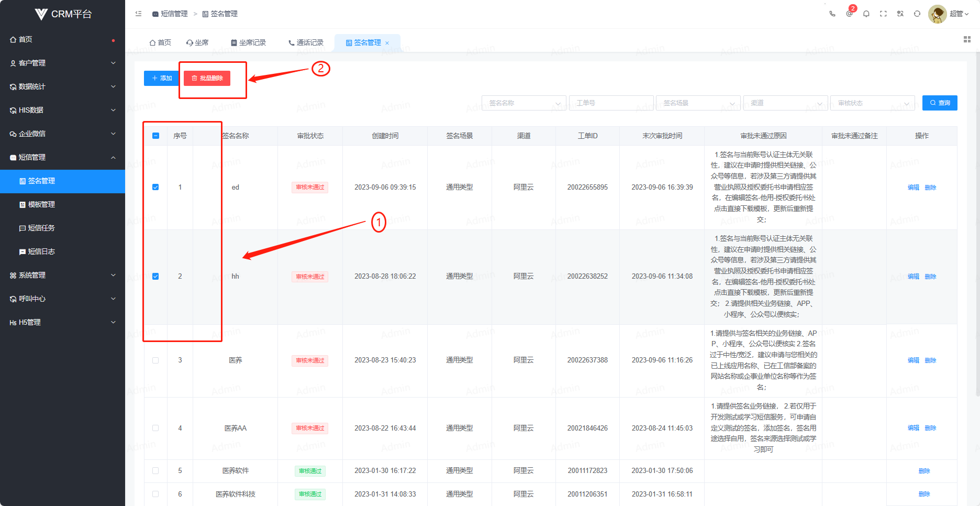Open the @ mentions icon with badge
This screenshot has height=506, width=980.
(x=850, y=13)
